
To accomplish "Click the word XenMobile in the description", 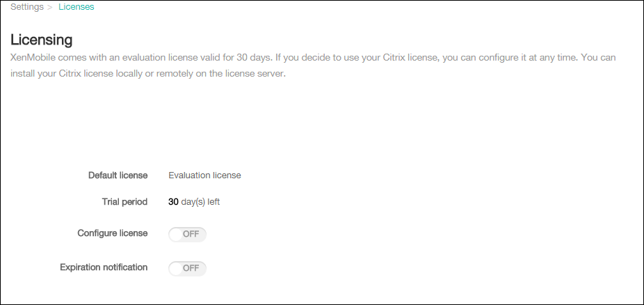I will pyautogui.click(x=35, y=58).
